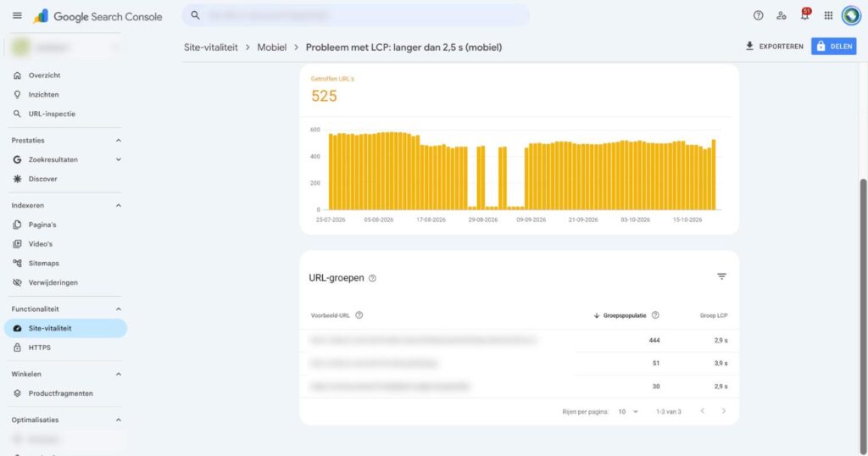Expand the Zoekresultaten chevron
Viewport: 868px width, 456px height.
pyautogui.click(x=118, y=159)
